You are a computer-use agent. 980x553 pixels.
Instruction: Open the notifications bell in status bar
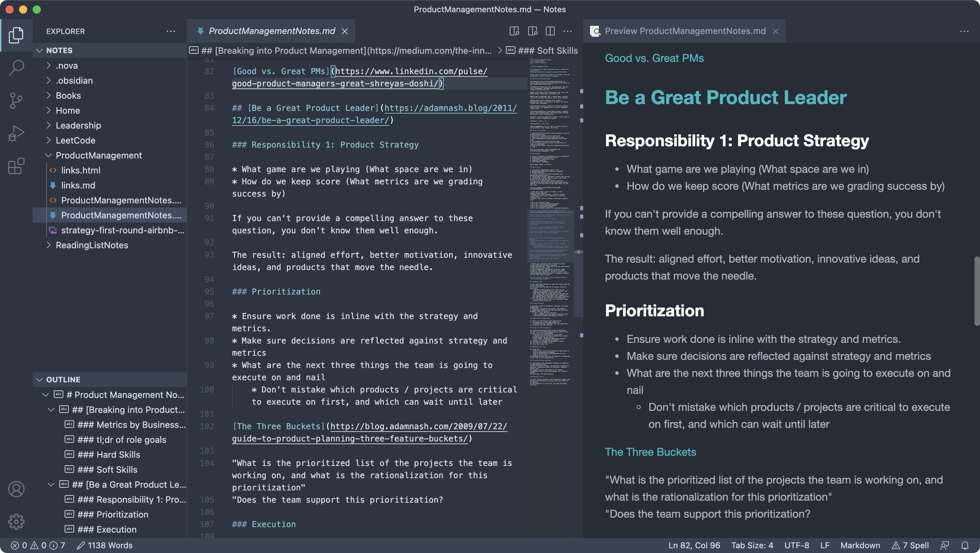pos(964,546)
